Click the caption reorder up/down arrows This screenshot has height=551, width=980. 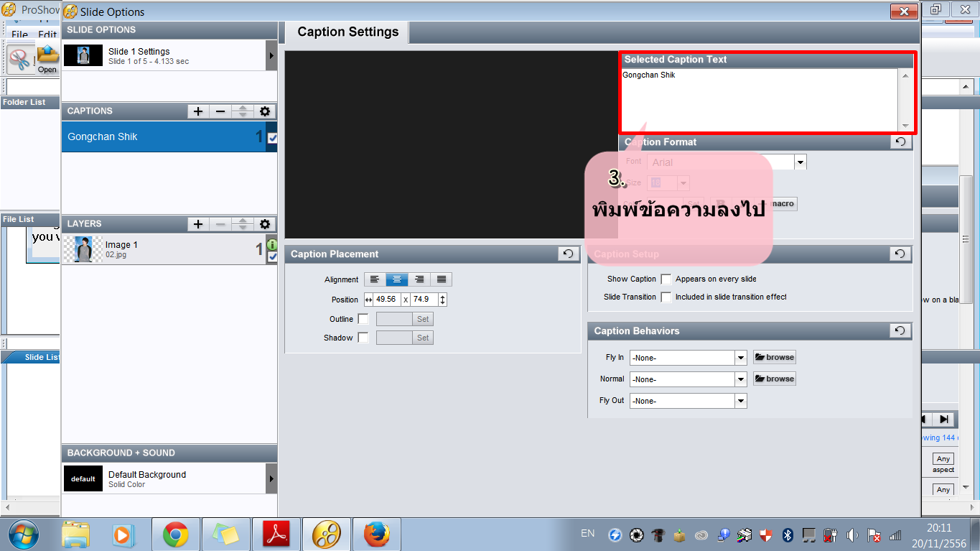(243, 111)
